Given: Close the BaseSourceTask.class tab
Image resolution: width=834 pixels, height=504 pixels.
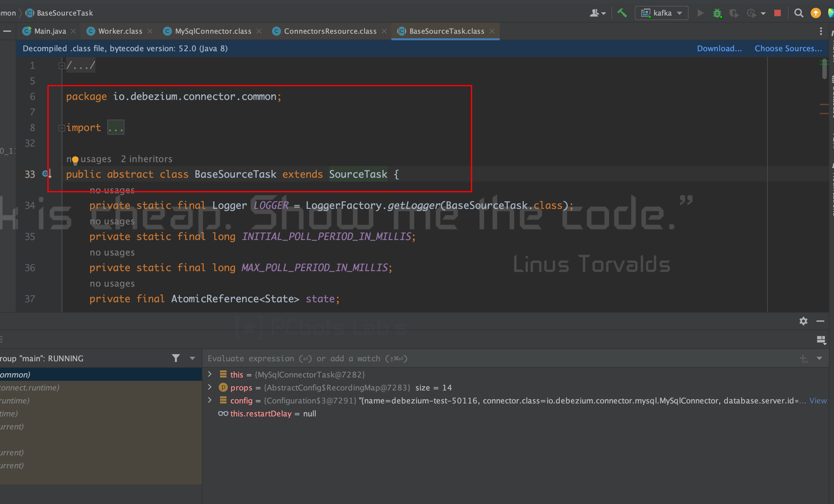Looking at the screenshot, I should pos(492,31).
